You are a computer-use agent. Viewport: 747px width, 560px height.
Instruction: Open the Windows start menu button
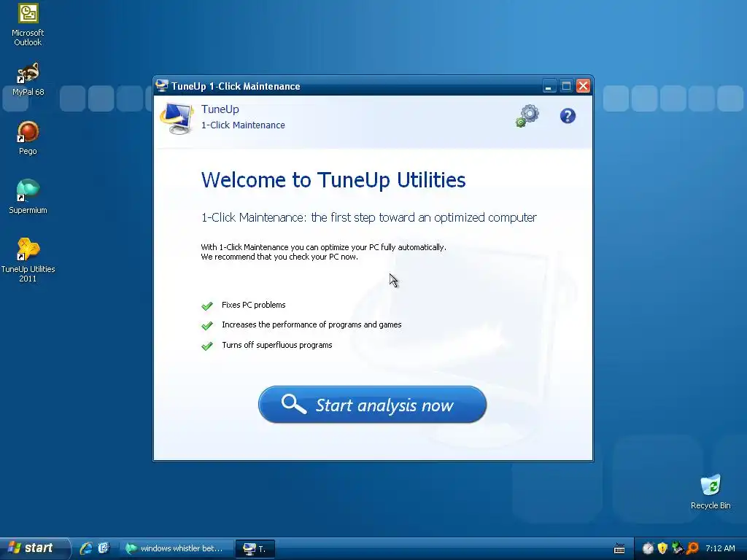coord(34,548)
